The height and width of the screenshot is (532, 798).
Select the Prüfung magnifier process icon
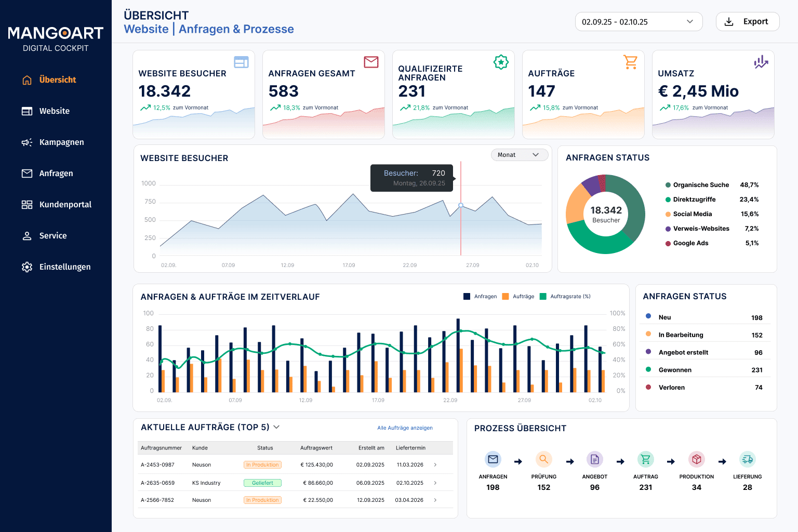543,459
